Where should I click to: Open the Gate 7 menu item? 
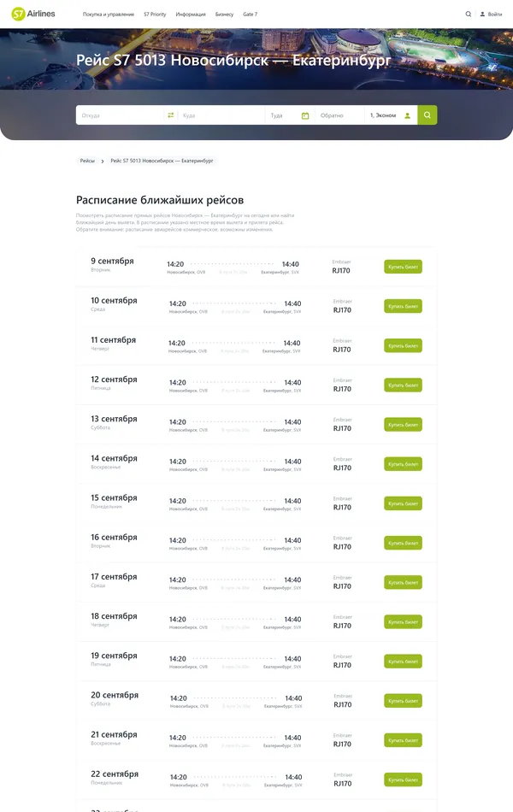[249, 14]
